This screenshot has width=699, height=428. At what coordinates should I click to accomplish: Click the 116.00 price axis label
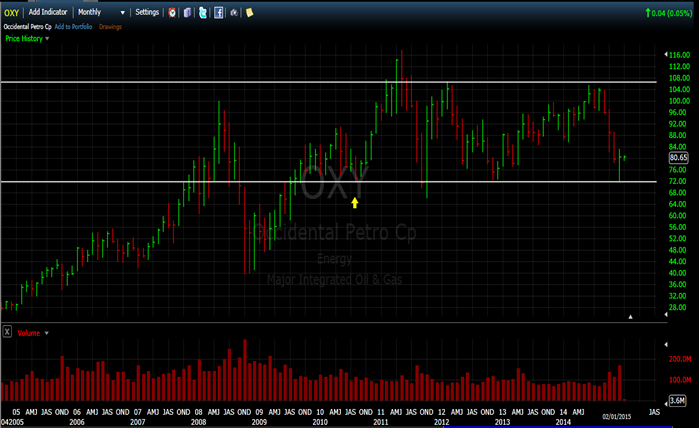coord(679,55)
